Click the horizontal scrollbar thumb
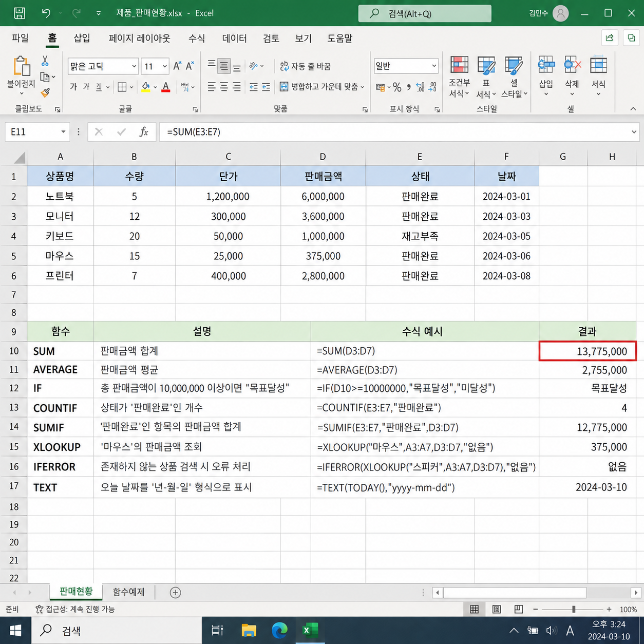 [x=515, y=593]
